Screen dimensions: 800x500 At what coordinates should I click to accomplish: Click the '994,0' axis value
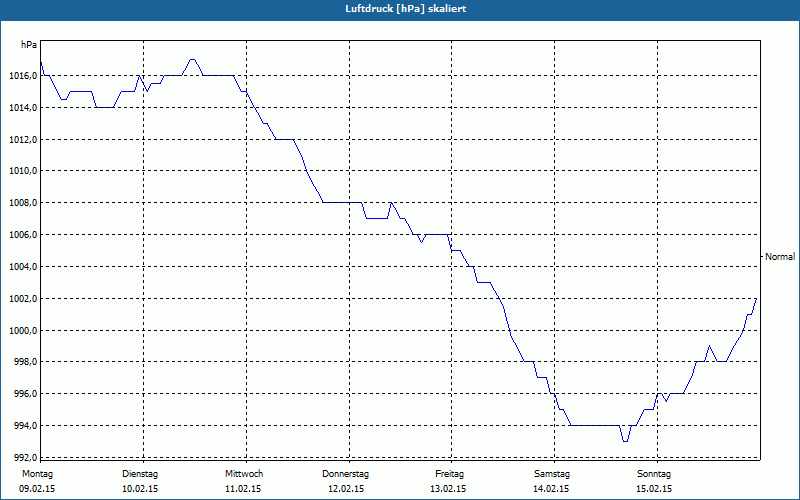point(25,426)
